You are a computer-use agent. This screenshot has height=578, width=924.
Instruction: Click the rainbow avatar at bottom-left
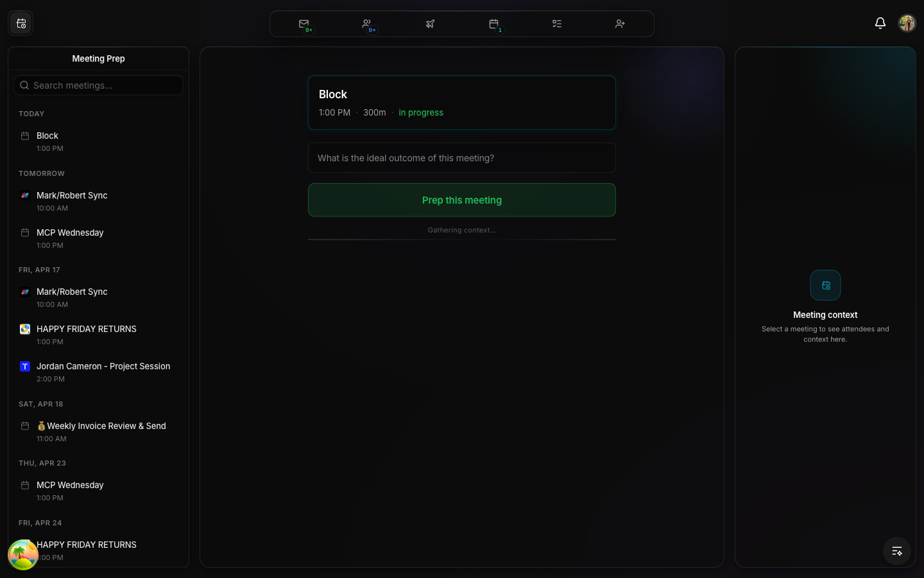coord(23,554)
